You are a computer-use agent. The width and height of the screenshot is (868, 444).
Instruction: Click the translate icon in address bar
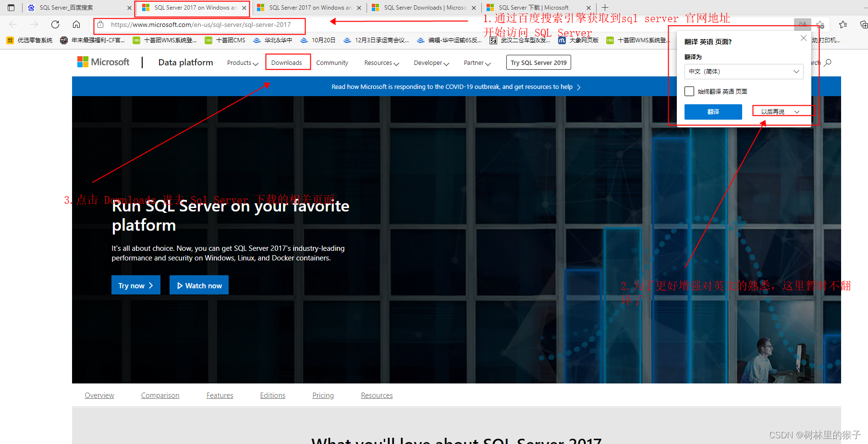coord(802,25)
